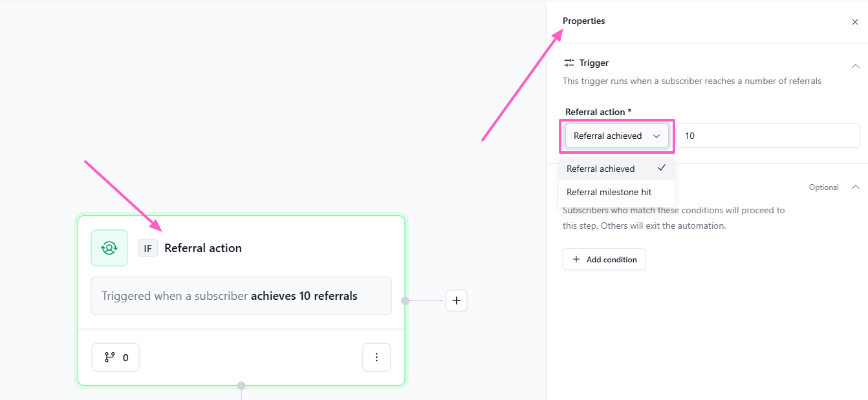Collapse the Trigger section chevron
The image size is (868, 400).
(x=856, y=66)
